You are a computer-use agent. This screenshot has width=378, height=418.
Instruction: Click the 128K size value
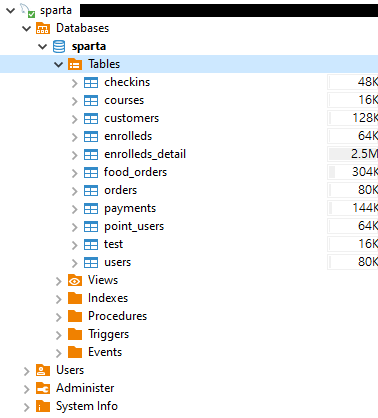[x=365, y=118]
